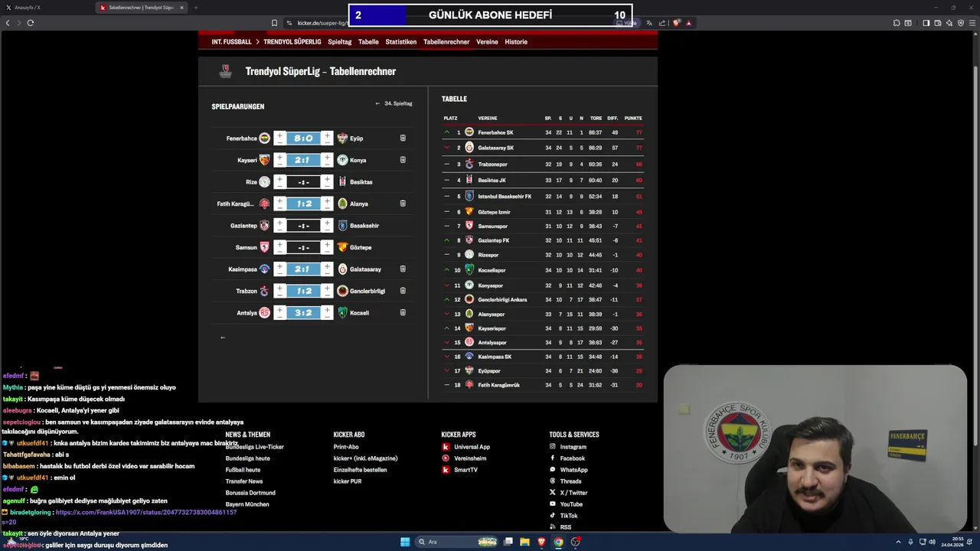Viewport: 980px width, 551px height.
Task: Open the Brave VPN shield icon
Action: point(960,23)
